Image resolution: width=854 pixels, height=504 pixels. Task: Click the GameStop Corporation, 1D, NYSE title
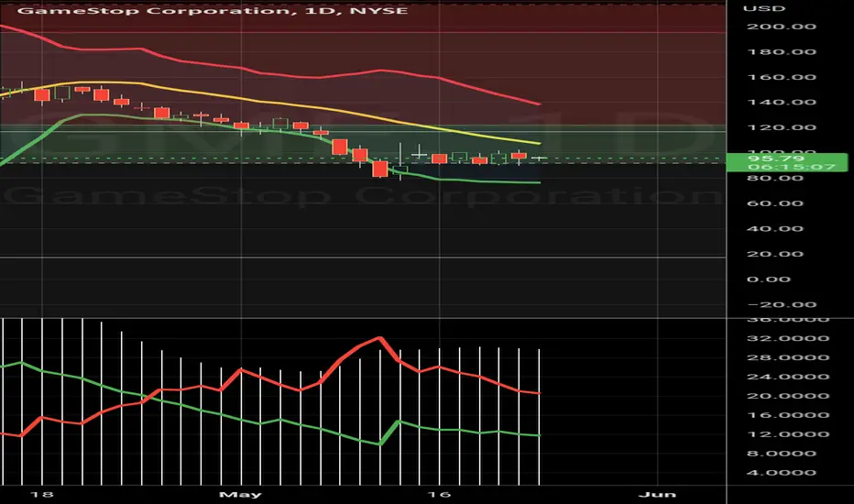[213, 10]
